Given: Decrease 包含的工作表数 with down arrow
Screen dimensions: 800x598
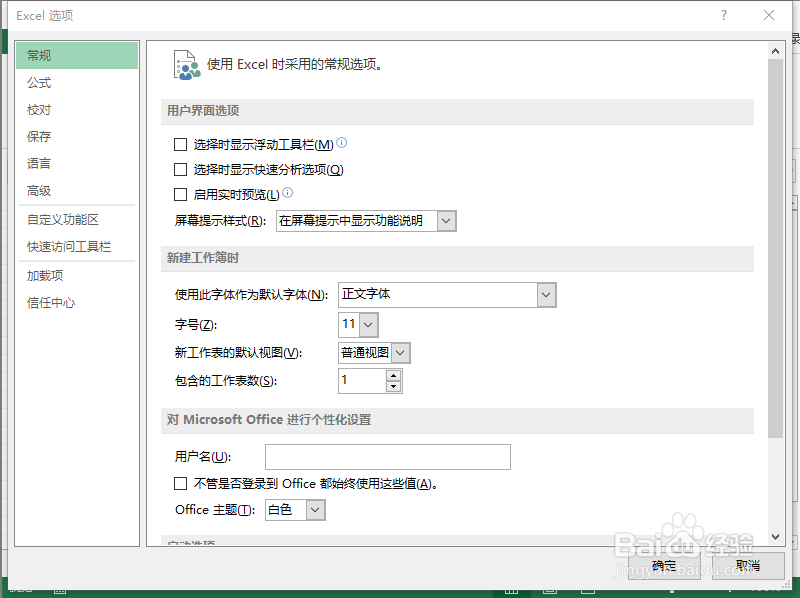Looking at the screenshot, I should [x=393, y=387].
